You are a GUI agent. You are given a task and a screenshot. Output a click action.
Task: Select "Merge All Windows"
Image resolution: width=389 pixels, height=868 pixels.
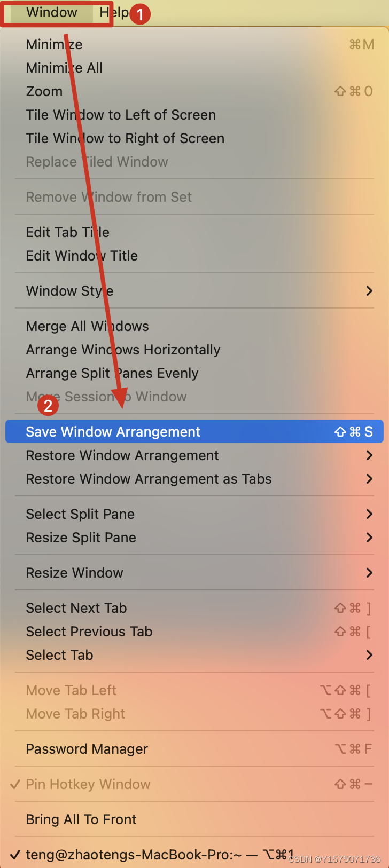(x=87, y=326)
